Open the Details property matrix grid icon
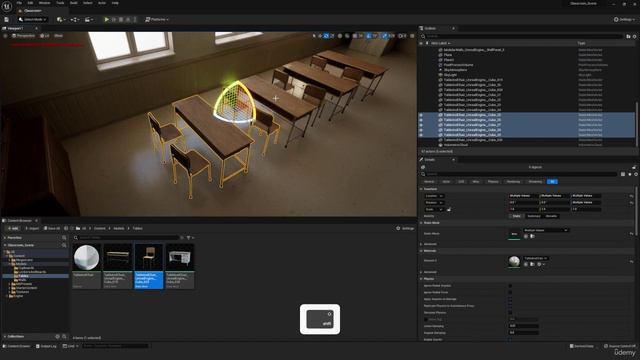640x360 pixels. [623, 174]
